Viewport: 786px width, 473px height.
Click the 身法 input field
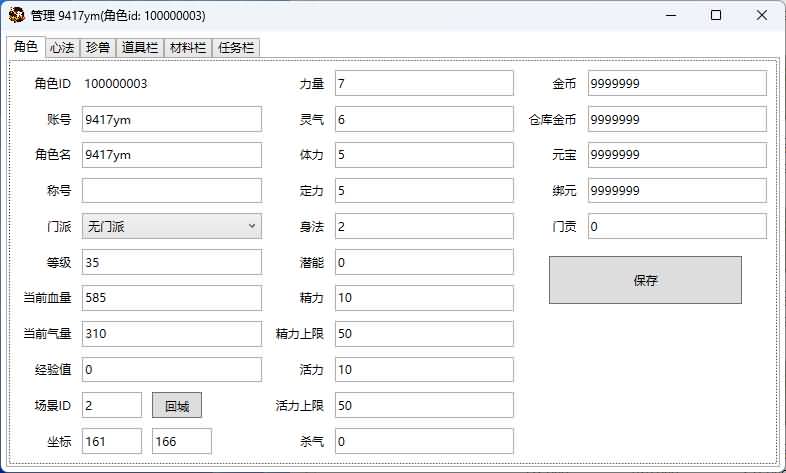(424, 226)
